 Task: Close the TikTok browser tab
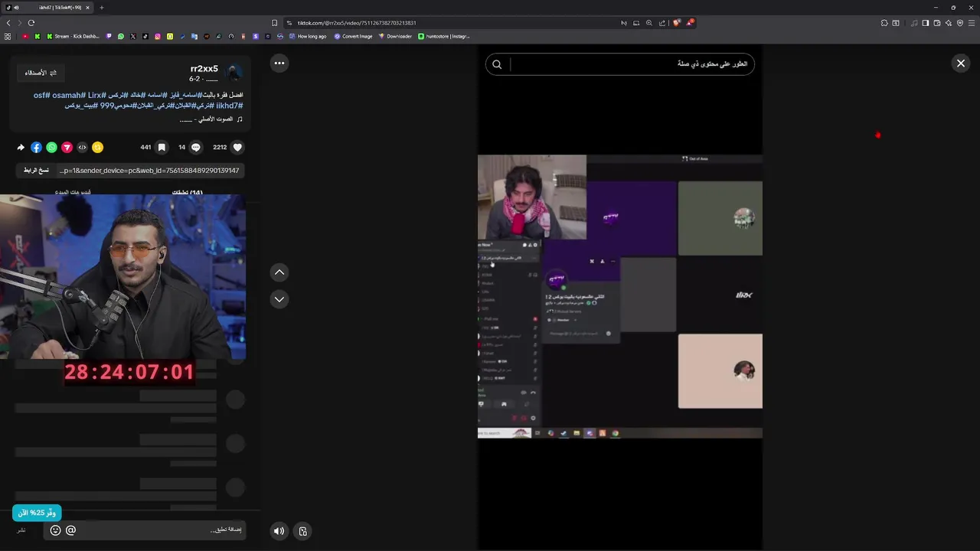point(87,8)
